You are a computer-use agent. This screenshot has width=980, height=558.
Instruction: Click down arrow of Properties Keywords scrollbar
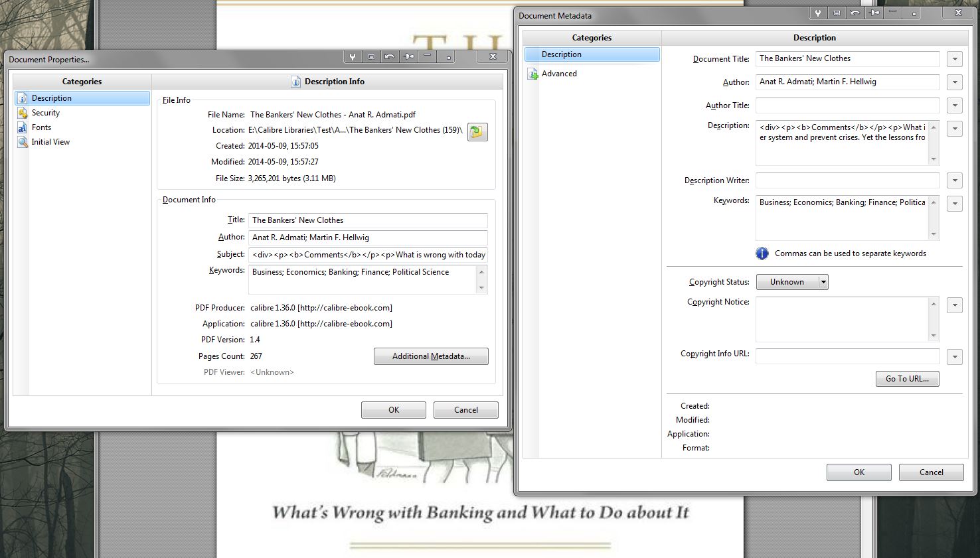pos(482,288)
